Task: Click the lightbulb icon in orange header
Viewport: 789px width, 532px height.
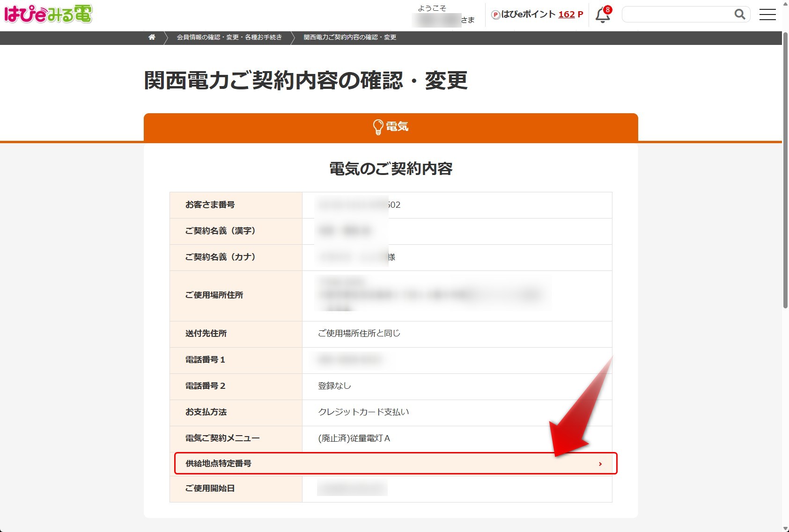Action: [378, 127]
